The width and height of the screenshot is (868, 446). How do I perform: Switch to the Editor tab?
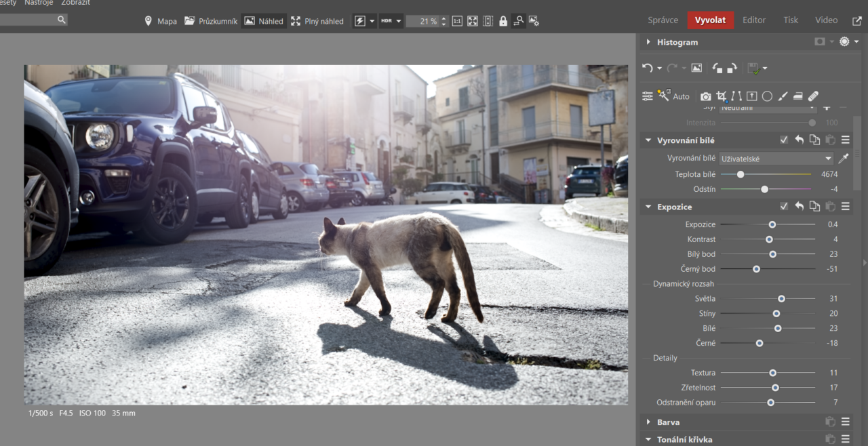(x=753, y=20)
